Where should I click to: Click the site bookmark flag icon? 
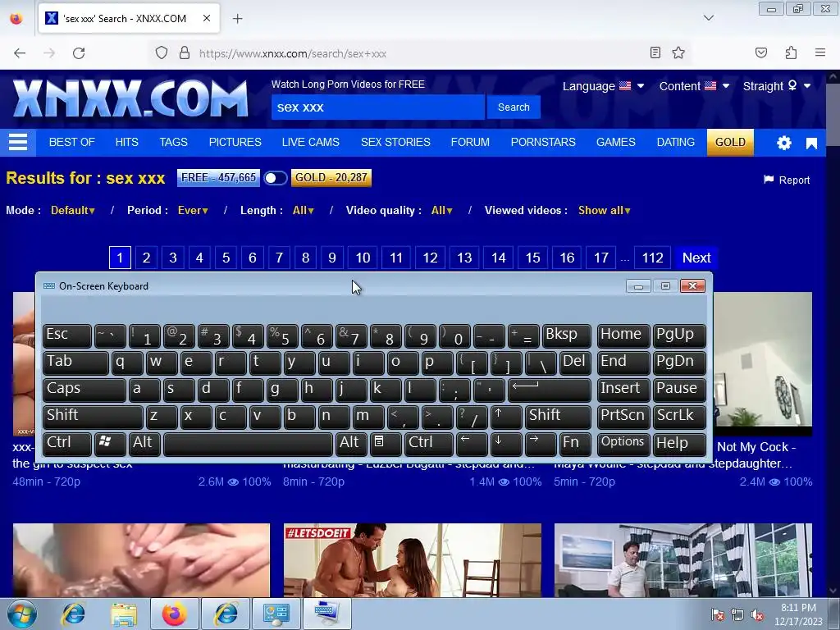(811, 143)
